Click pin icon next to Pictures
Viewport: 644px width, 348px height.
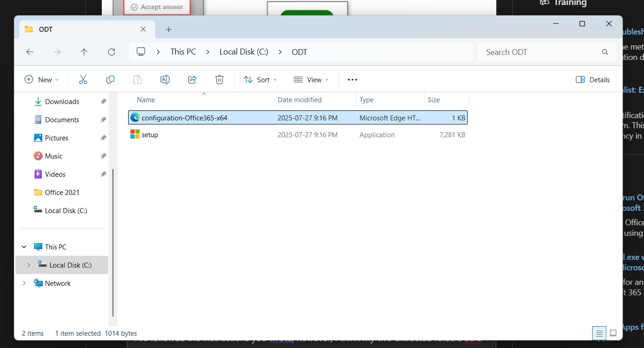coord(103,138)
